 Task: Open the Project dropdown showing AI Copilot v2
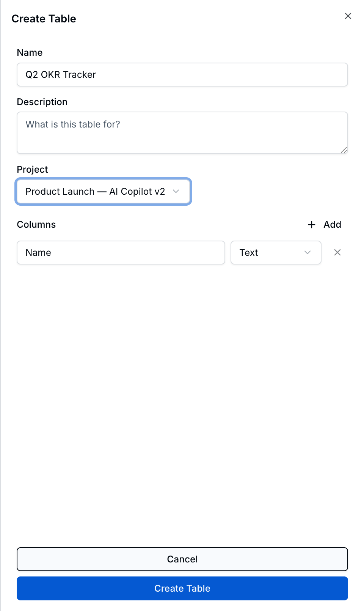click(103, 192)
